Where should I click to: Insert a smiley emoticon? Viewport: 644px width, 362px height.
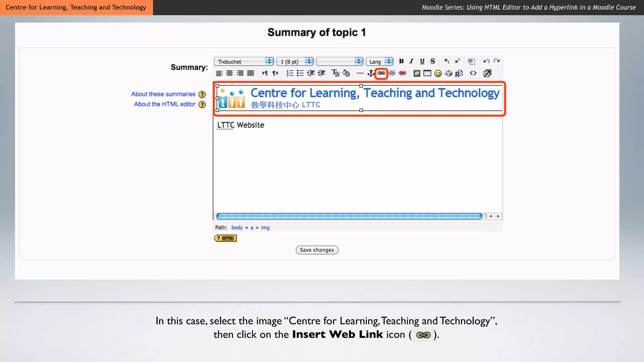pos(438,73)
